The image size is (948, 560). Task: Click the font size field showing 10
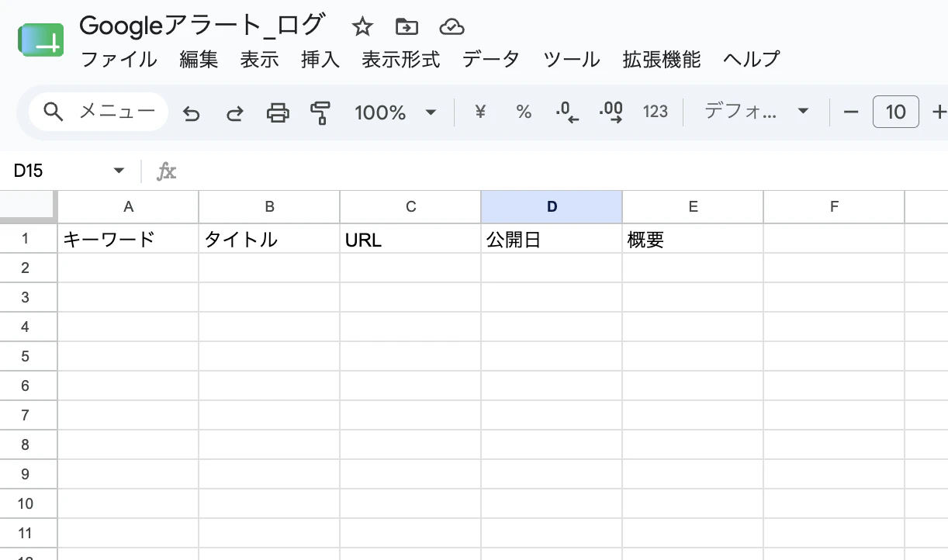pyautogui.click(x=896, y=112)
